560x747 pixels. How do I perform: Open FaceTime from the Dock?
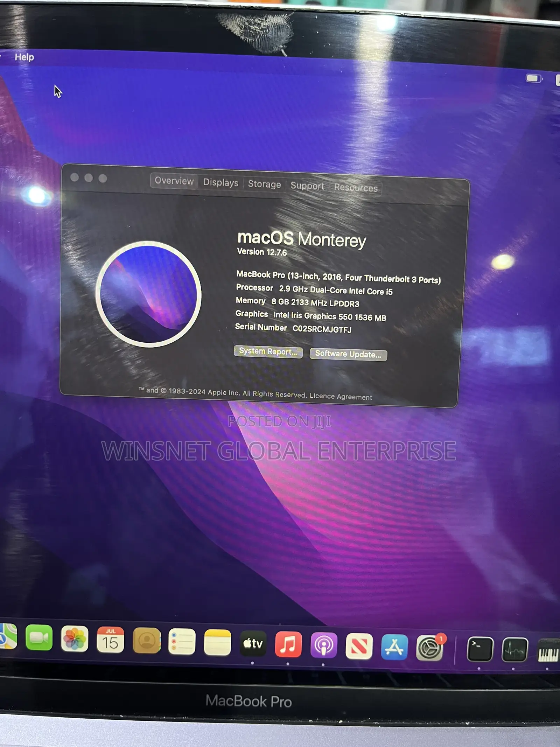point(39,638)
